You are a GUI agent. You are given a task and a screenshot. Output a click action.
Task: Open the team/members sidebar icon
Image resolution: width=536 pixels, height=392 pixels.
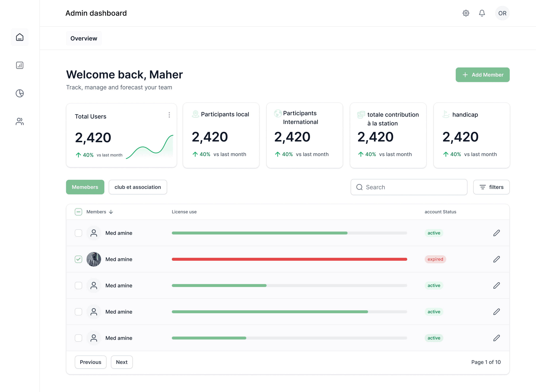pos(20,121)
